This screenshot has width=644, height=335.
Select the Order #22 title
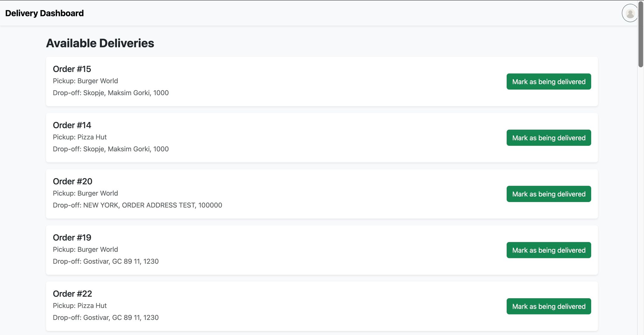pos(73,294)
